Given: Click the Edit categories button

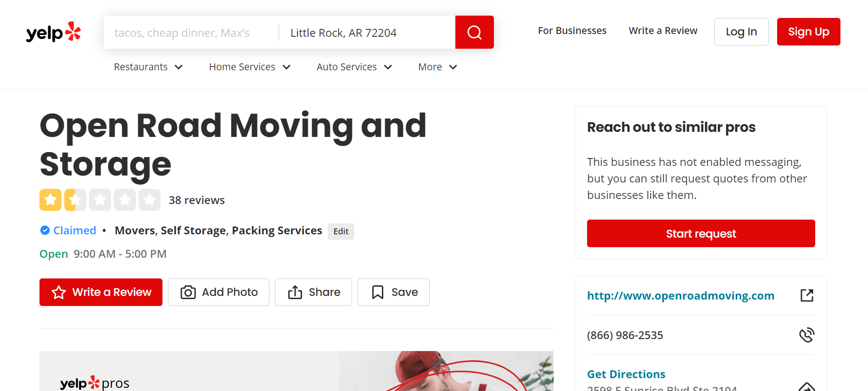Looking at the screenshot, I should click(341, 231).
